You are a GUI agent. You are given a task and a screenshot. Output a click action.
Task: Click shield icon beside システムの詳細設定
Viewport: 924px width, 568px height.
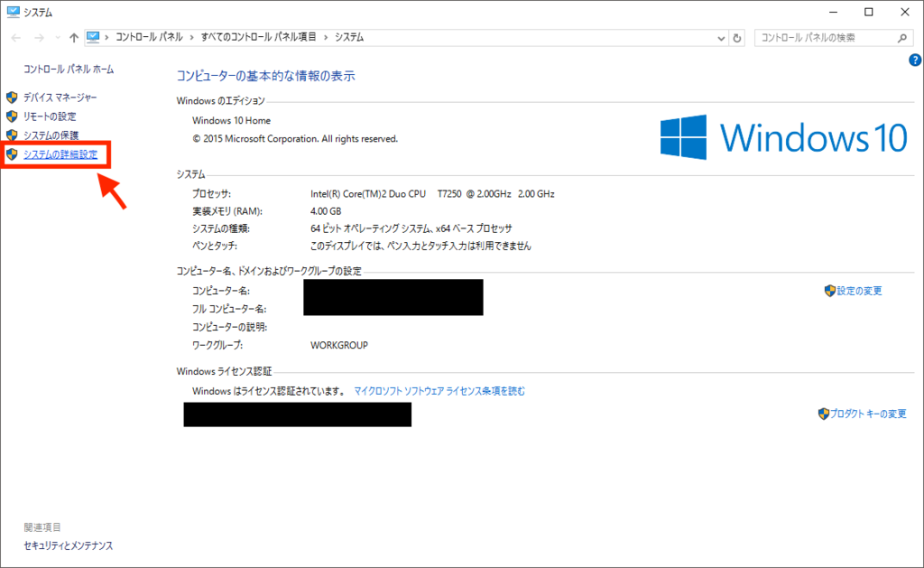click(12, 154)
